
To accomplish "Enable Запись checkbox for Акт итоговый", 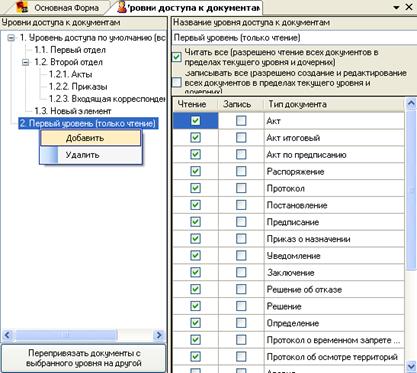I will coord(241,138).
